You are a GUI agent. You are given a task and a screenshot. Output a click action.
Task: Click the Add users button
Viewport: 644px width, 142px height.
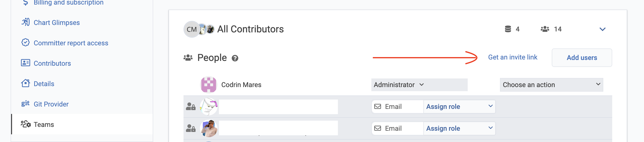[581, 58]
